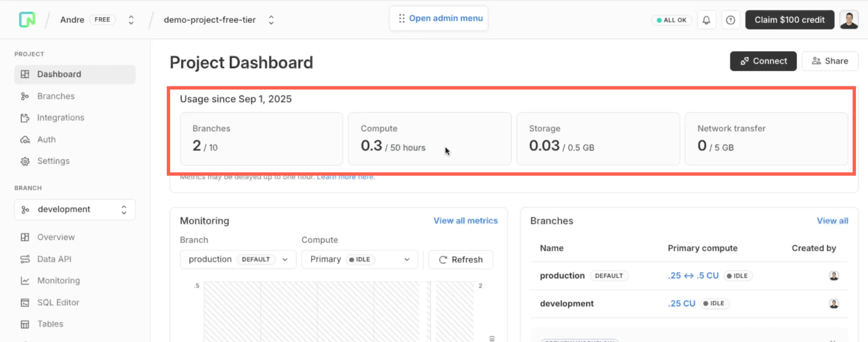This screenshot has width=868, height=342.
Task: Open the SQL Editor page
Action: click(x=58, y=302)
